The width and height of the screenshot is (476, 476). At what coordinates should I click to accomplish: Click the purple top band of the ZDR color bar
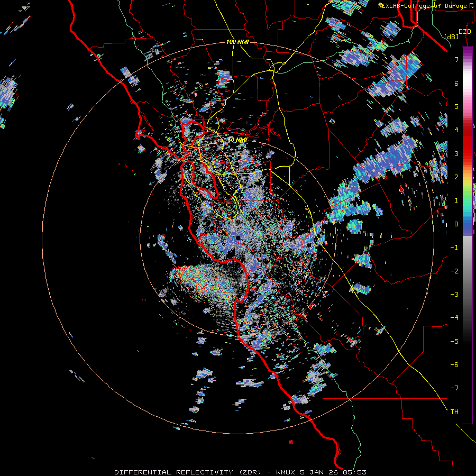click(x=467, y=52)
